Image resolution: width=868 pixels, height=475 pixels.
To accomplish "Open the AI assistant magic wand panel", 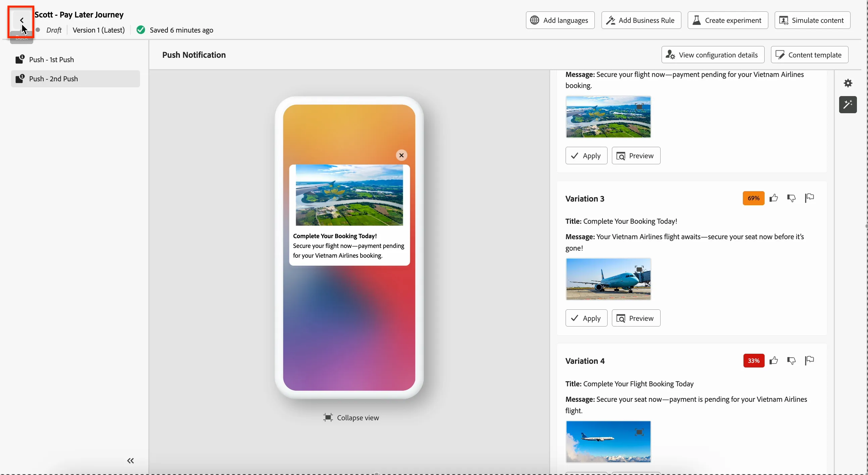I will click(x=848, y=105).
